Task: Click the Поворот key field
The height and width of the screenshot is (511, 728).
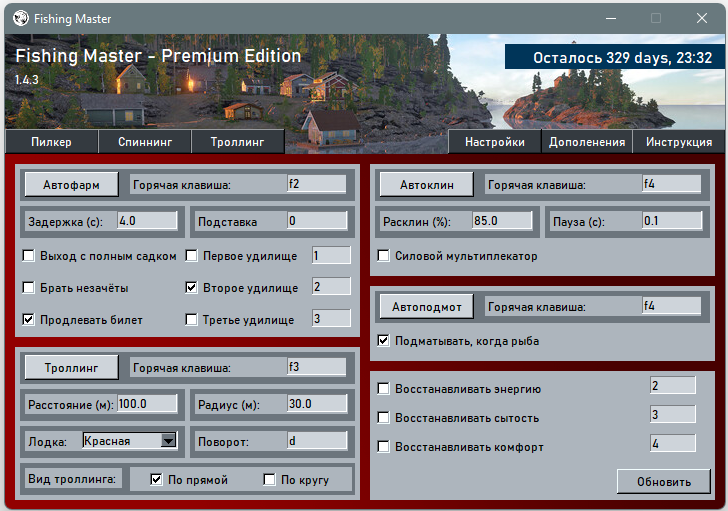Action: coord(317,440)
